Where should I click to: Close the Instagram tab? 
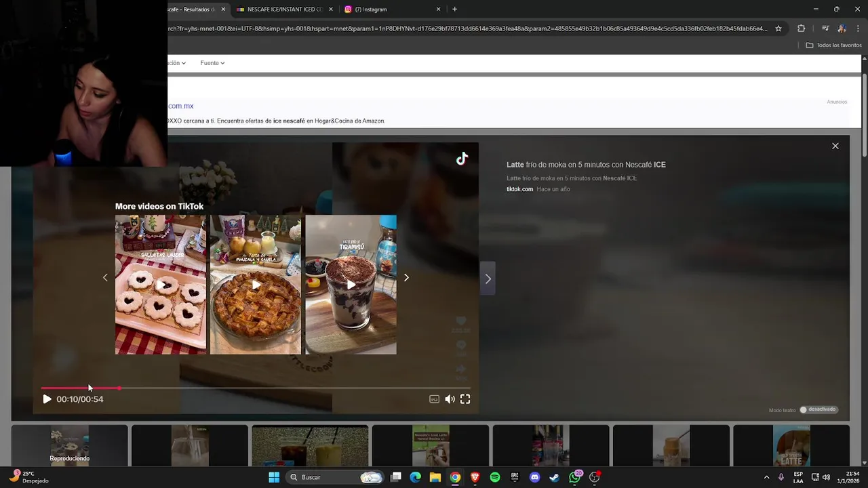pos(438,9)
